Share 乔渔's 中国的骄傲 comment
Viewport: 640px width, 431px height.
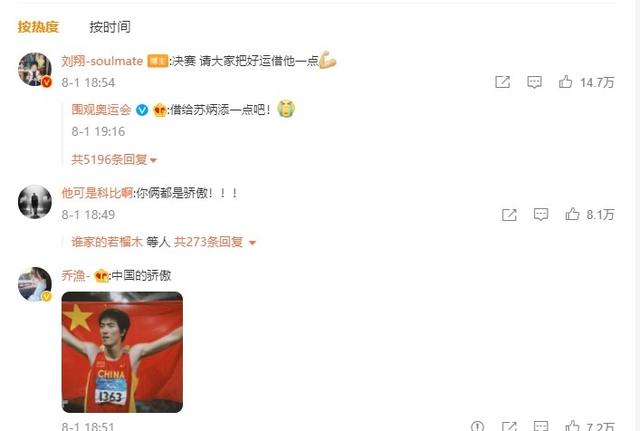[x=509, y=427]
